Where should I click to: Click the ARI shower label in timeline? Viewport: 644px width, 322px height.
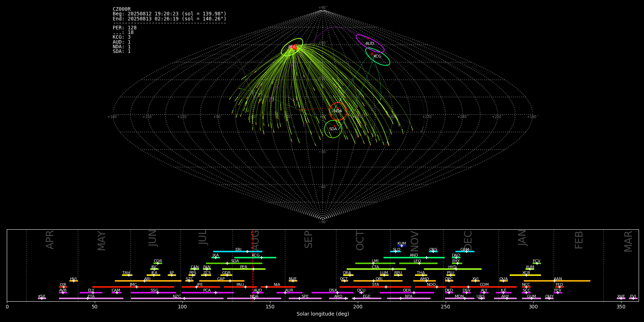(147, 279)
